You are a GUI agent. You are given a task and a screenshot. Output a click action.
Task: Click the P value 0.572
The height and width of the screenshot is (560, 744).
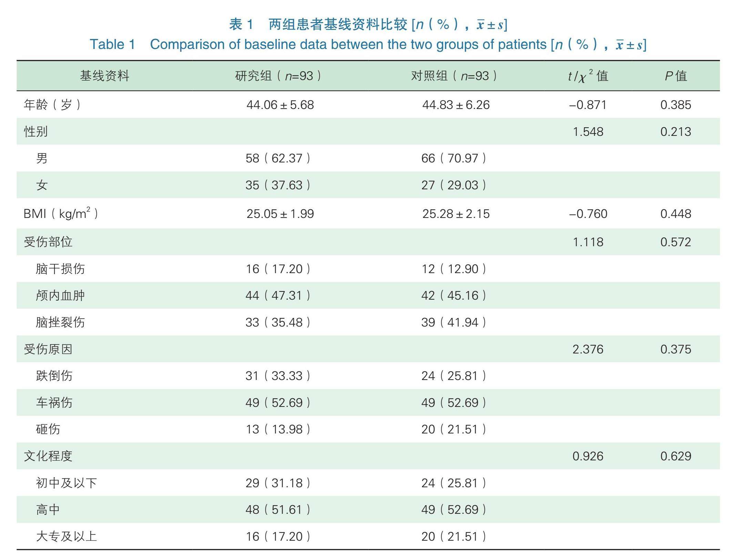[x=675, y=242]
